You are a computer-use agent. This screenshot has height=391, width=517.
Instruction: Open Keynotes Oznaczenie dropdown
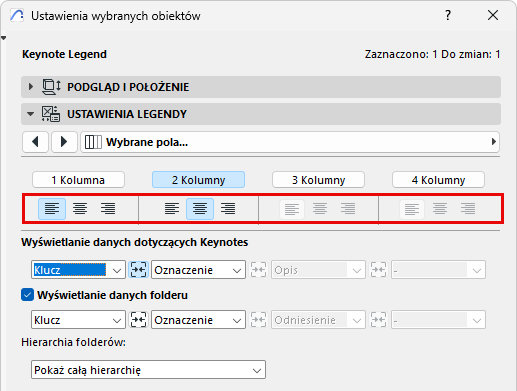198,270
